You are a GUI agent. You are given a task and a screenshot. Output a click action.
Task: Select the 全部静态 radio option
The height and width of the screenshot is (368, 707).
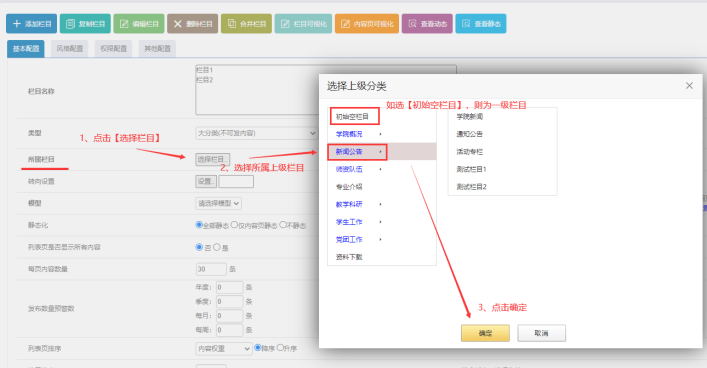click(x=199, y=225)
